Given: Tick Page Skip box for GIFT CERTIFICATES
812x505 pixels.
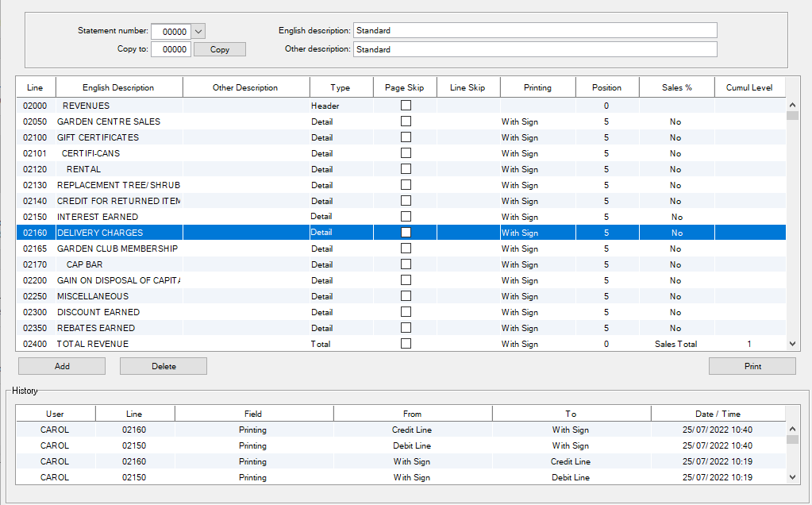Looking at the screenshot, I should 406,137.
